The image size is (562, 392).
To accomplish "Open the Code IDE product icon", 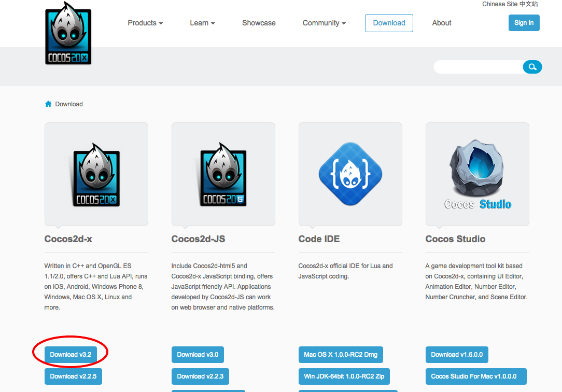I will pos(350,174).
